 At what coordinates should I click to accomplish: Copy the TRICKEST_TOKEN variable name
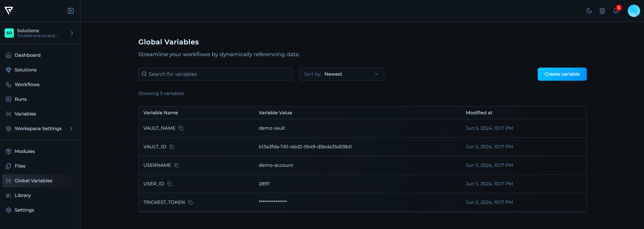click(190, 202)
